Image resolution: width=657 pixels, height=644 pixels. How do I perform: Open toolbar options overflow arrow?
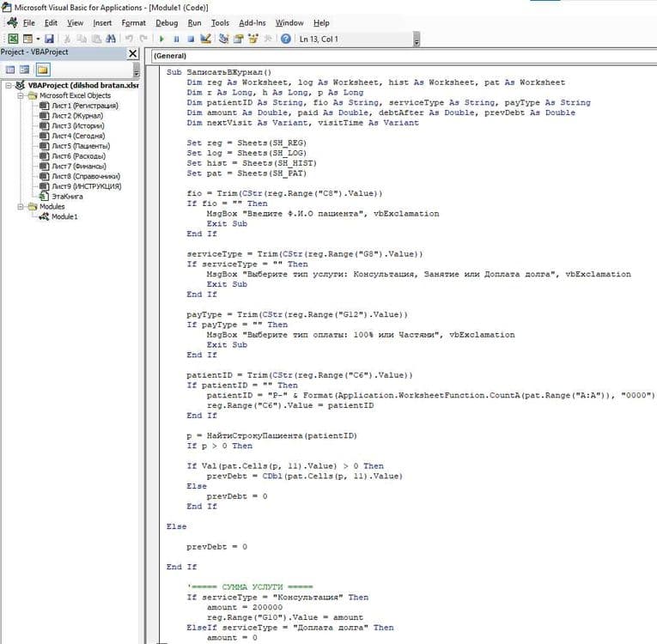pyautogui.click(x=417, y=39)
